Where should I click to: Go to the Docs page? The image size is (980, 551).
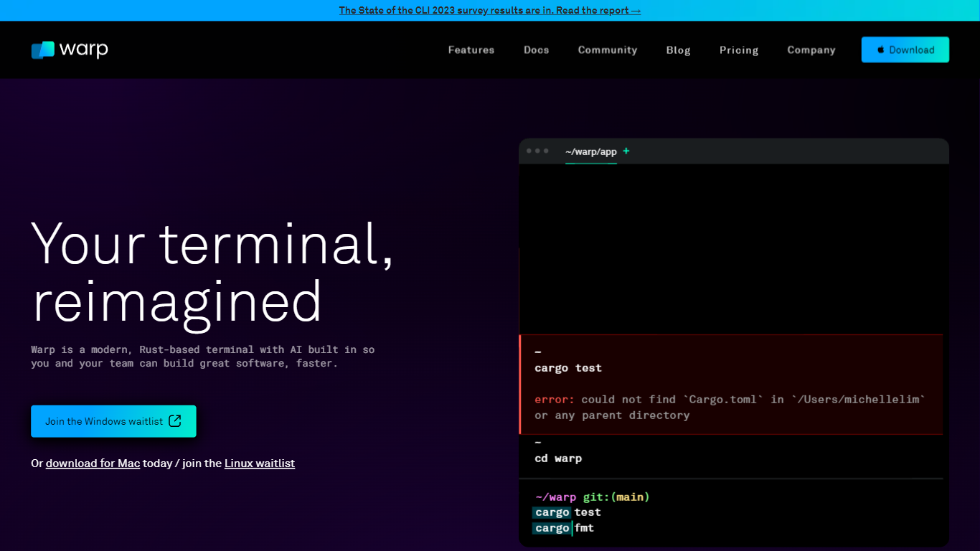point(536,50)
